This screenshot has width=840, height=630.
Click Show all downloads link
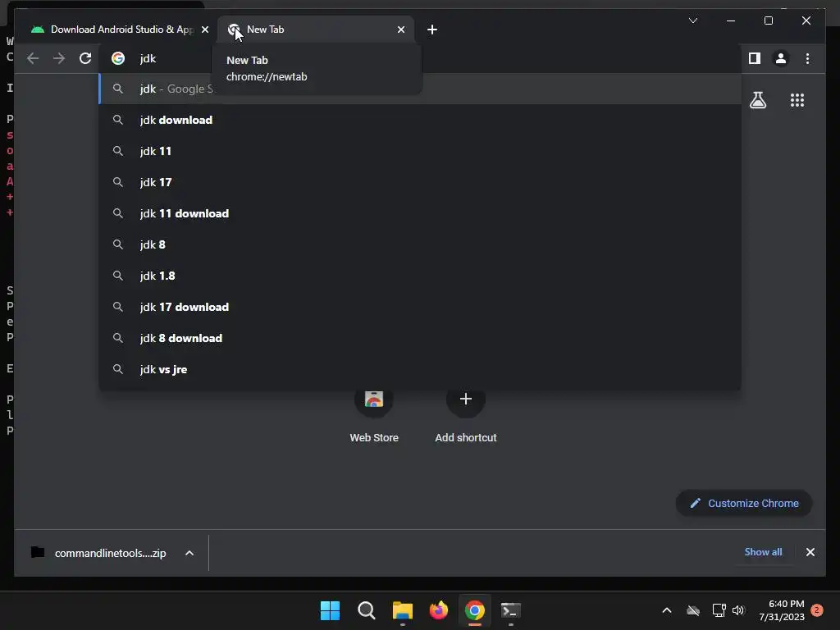[x=763, y=552]
